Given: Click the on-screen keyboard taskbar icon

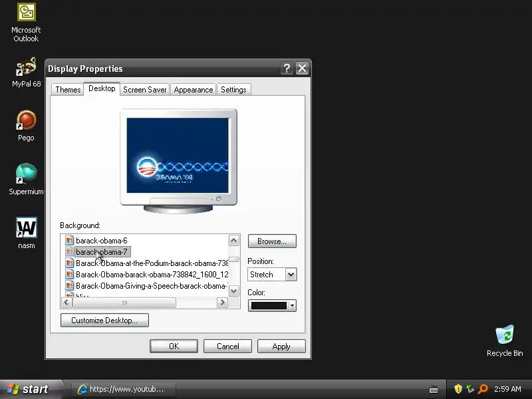Looking at the screenshot, I should coord(434,389).
